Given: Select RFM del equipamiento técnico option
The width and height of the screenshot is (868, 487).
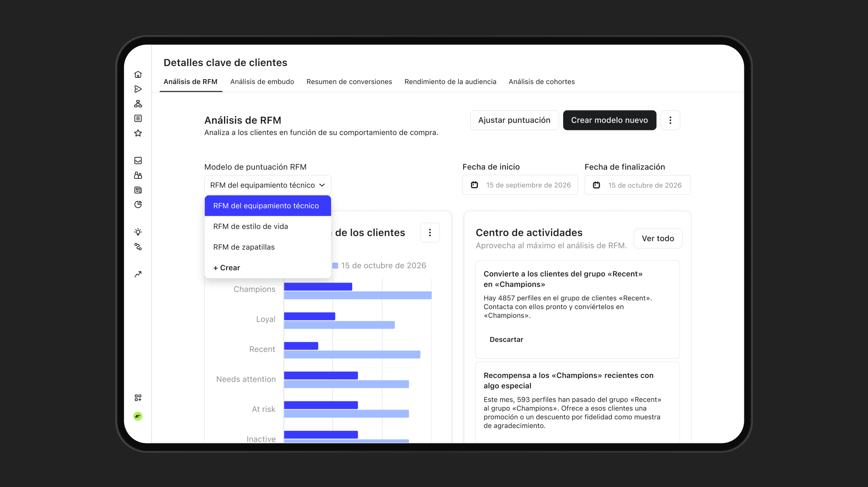Looking at the screenshot, I should [x=268, y=206].
